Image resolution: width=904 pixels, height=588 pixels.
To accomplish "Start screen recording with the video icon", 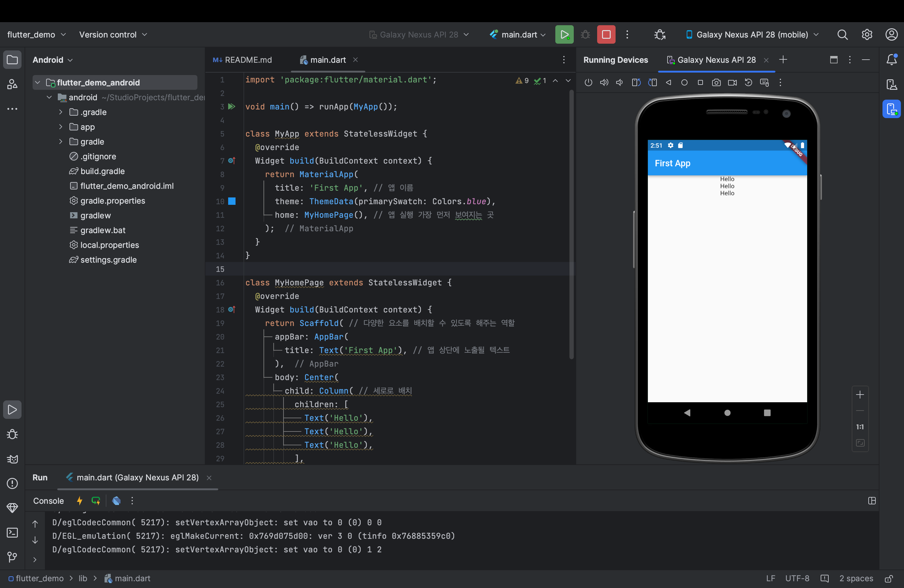I will click(732, 82).
